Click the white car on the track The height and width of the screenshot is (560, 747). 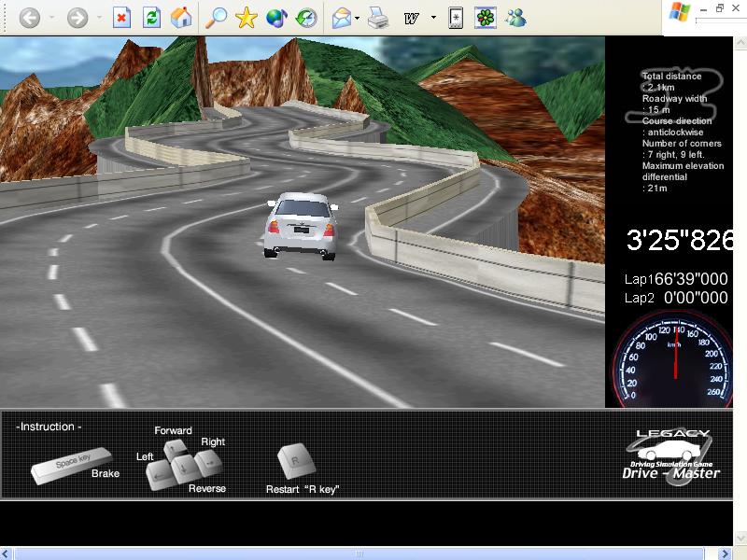pos(299,226)
